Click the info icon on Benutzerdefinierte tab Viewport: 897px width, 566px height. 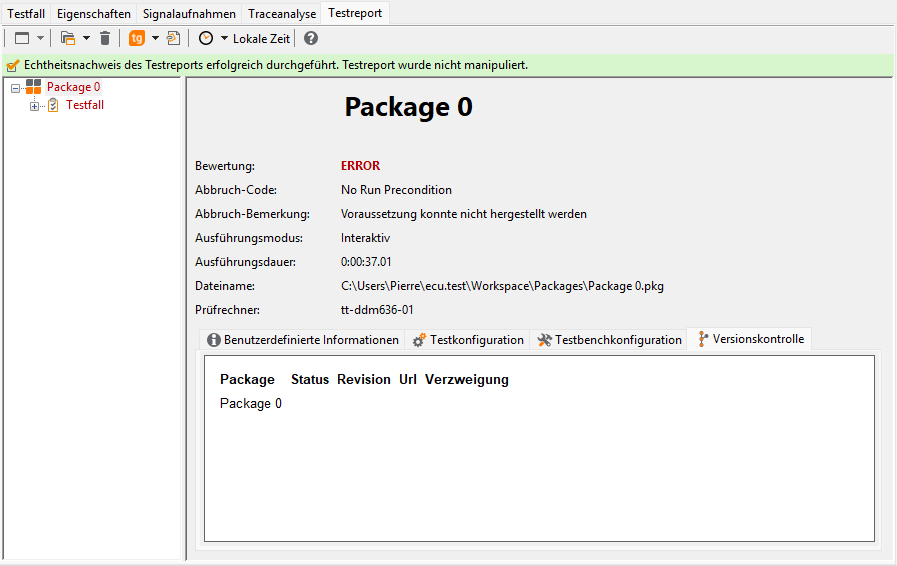click(x=214, y=340)
